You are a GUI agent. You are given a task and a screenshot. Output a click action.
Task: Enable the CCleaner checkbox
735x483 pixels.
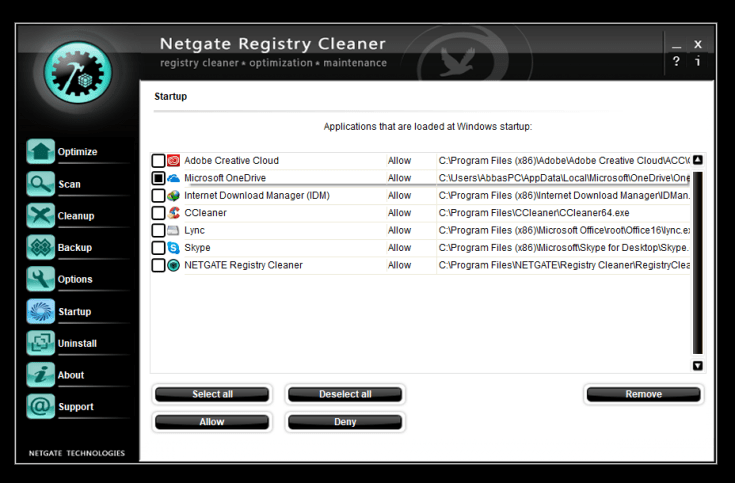[158, 213]
